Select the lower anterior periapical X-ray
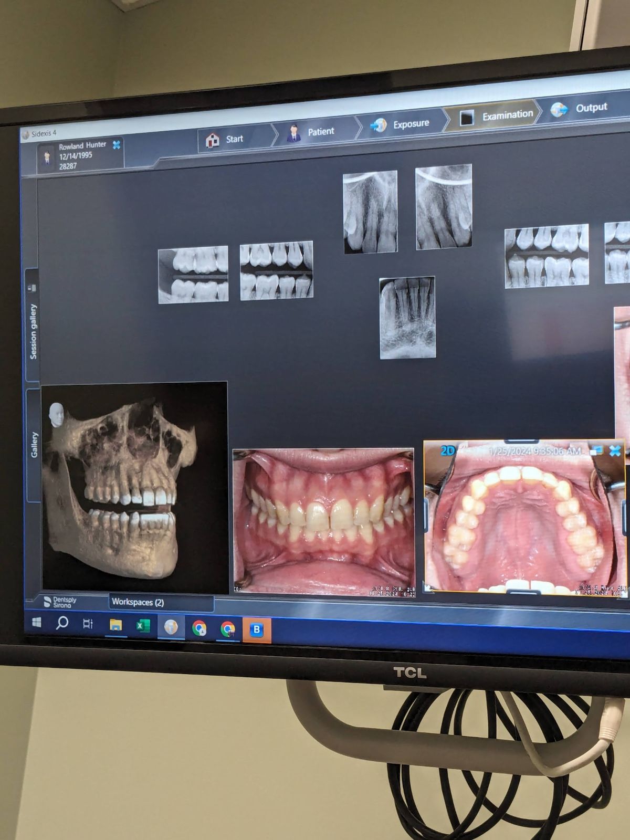This screenshot has height=840, width=630. click(407, 318)
